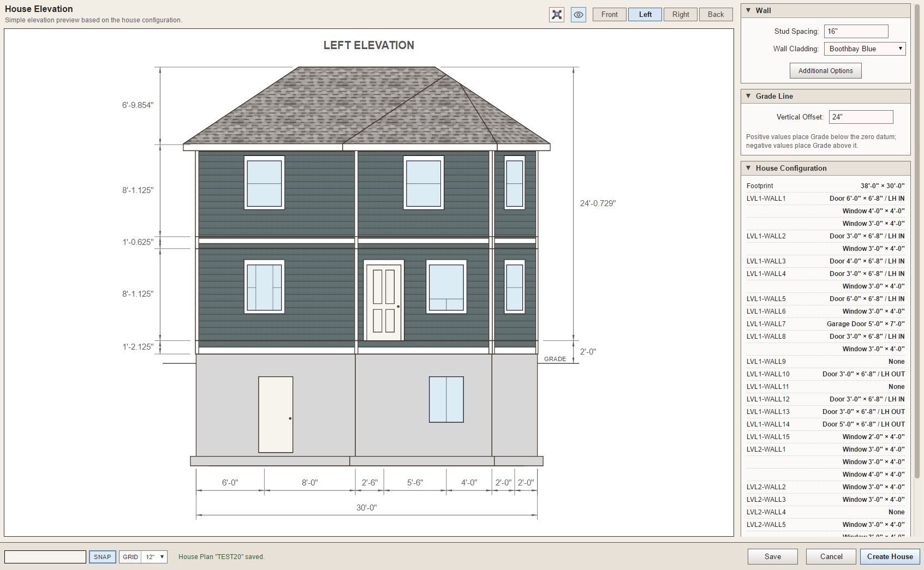
Task: Select the LVL1-WALL7 Garage Door row
Action: [825, 324]
